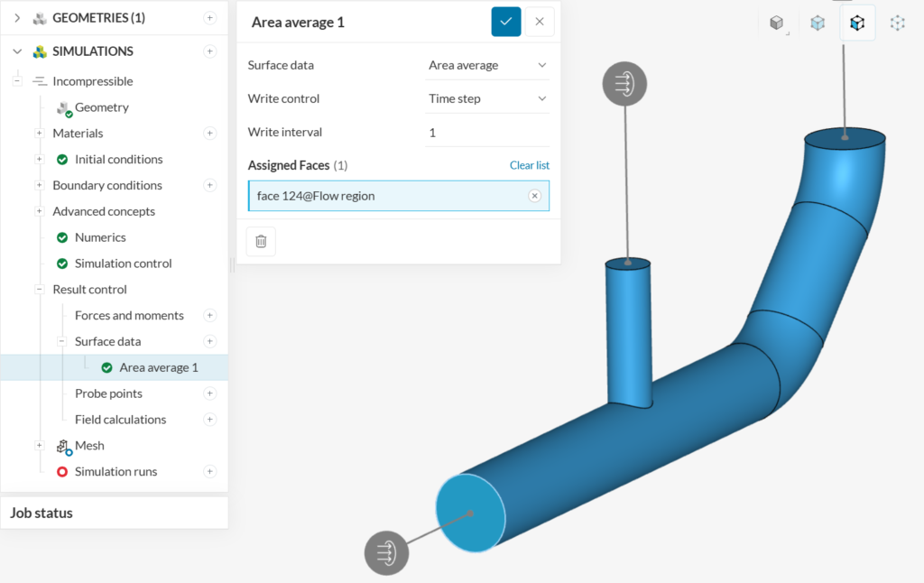Click the GEOMETRIES cube icon
Screen dimensions: 924x583
pos(37,16)
